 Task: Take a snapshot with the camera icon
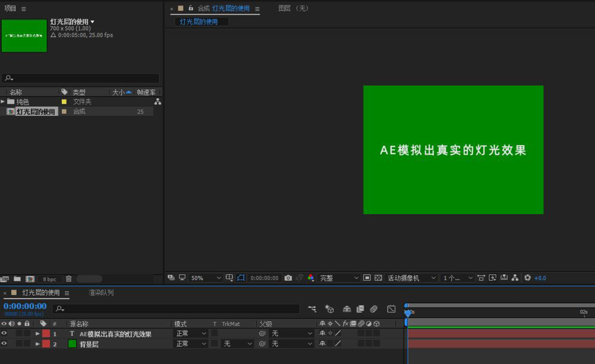pyautogui.click(x=289, y=278)
